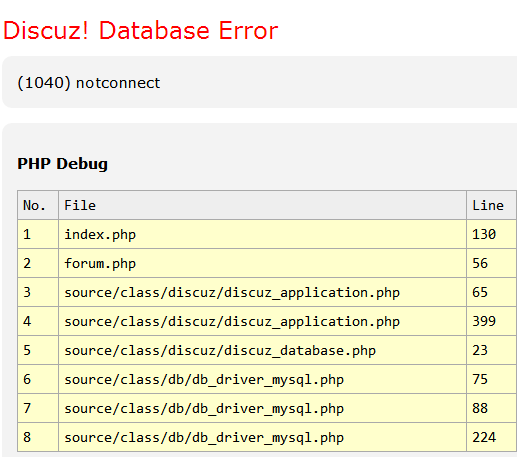
Task: Click the 'Line' column header
Action: click(x=492, y=205)
